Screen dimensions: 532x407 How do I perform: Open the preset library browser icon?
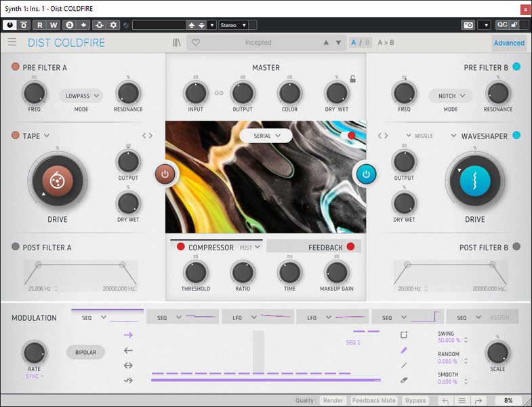pyautogui.click(x=177, y=43)
